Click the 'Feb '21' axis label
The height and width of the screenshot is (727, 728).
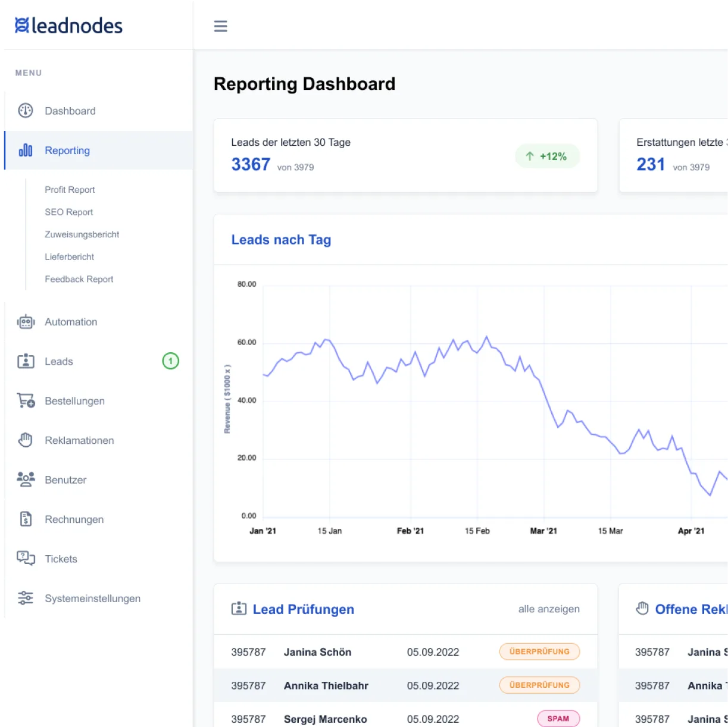410,531
